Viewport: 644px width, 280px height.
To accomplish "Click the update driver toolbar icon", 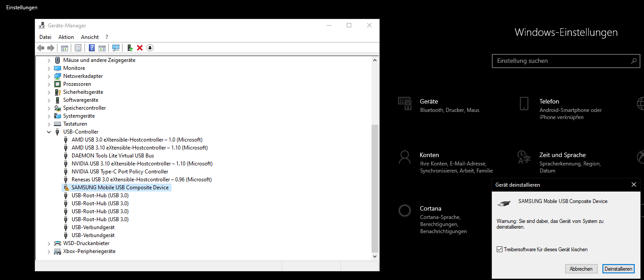I will pyautogui.click(x=130, y=48).
